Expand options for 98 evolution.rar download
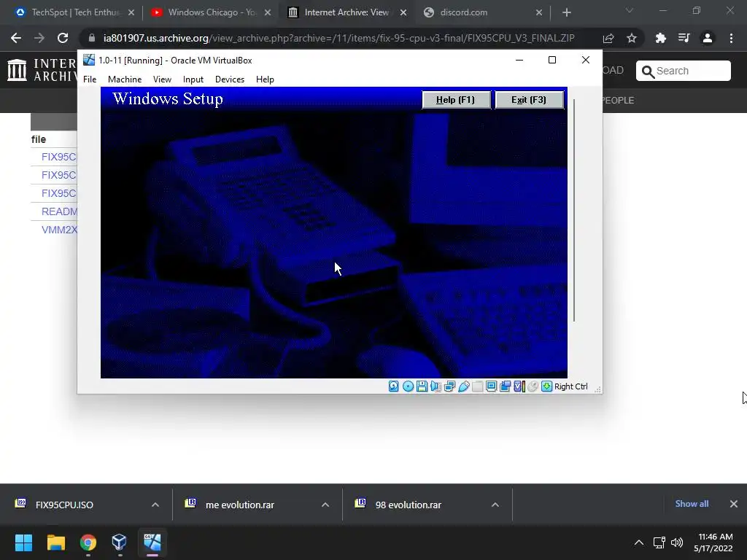Screen dimensions: 747x560 (495, 505)
